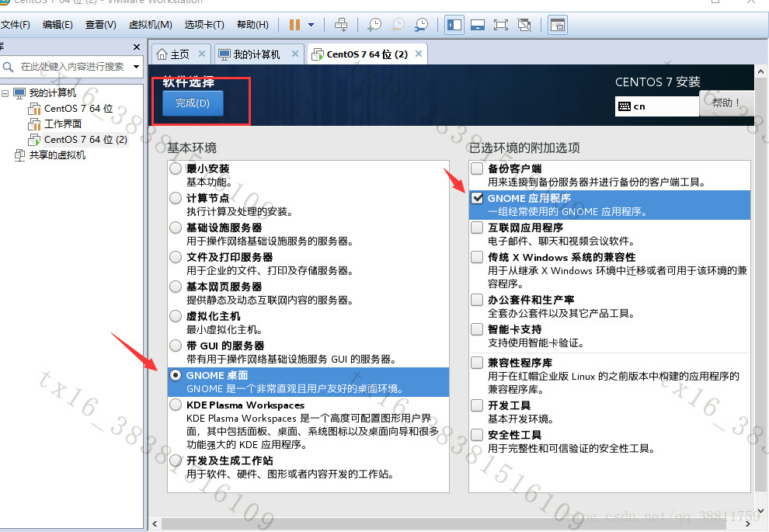Select the 开发及生成工作站 radio button
The height and width of the screenshot is (532, 769).
(176, 461)
